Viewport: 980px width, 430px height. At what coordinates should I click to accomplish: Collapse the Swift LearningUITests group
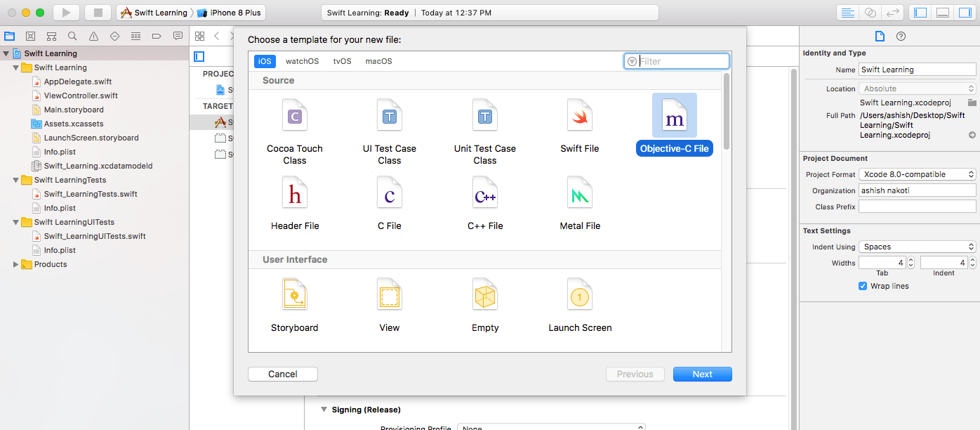pyautogui.click(x=16, y=222)
